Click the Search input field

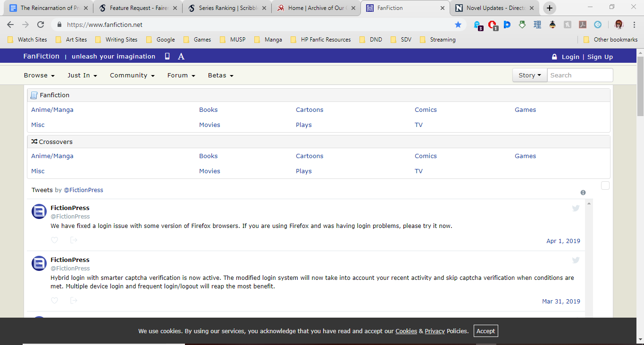tap(580, 76)
